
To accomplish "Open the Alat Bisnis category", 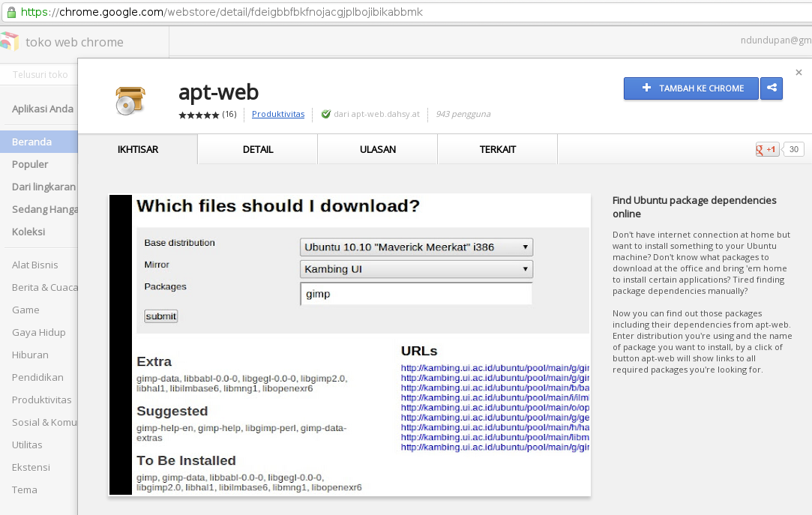I will (x=34, y=265).
